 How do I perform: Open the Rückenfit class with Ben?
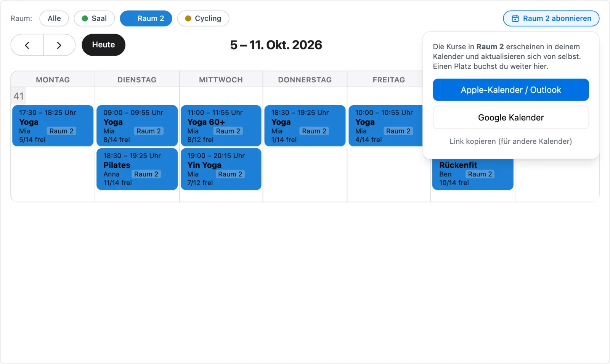(x=473, y=174)
